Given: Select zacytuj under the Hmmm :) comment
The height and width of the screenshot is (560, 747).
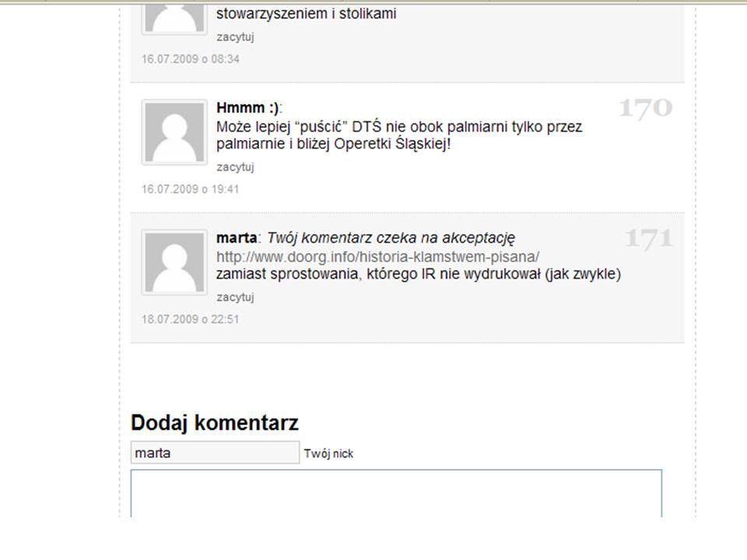Looking at the screenshot, I should click(x=235, y=166).
